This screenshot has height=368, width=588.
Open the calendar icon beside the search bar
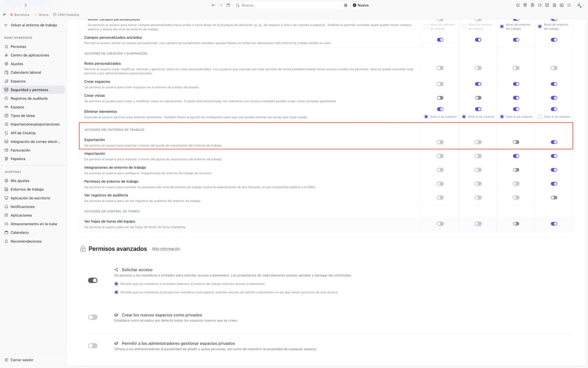click(x=228, y=5)
